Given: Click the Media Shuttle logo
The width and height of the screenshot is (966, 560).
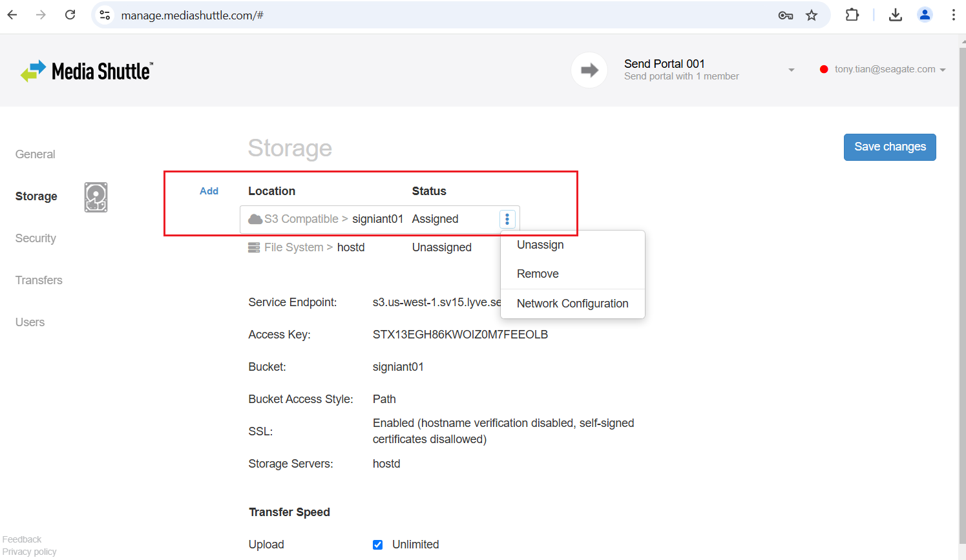Looking at the screenshot, I should click(87, 71).
